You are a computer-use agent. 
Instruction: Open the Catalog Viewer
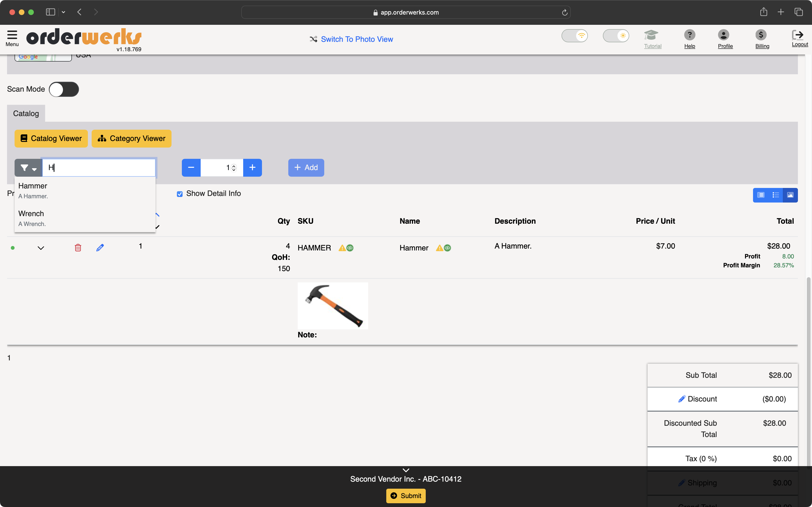pyautogui.click(x=51, y=138)
